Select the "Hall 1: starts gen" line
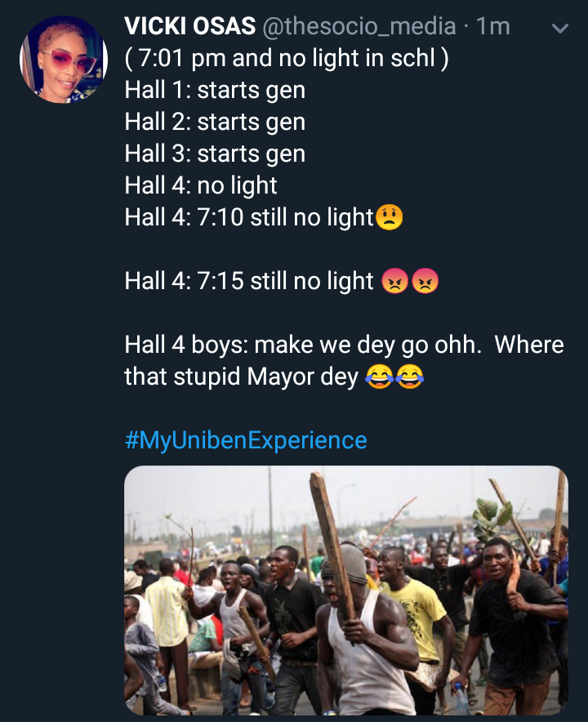This screenshot has height=722, width=588. [x=215, y=90]
